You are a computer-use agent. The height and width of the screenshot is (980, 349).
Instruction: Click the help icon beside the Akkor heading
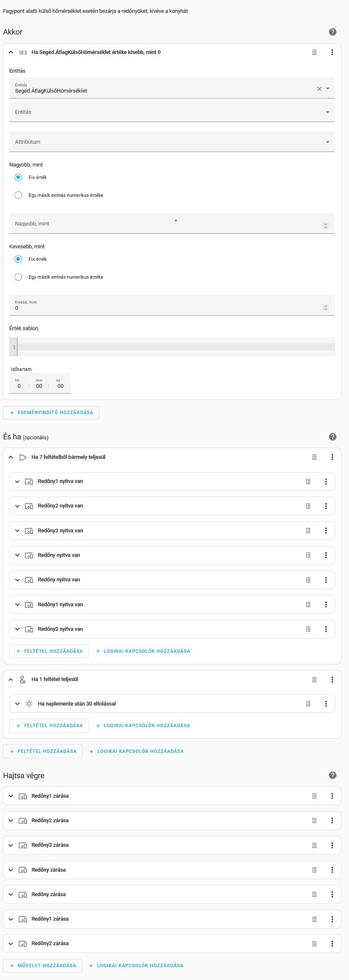332,32
